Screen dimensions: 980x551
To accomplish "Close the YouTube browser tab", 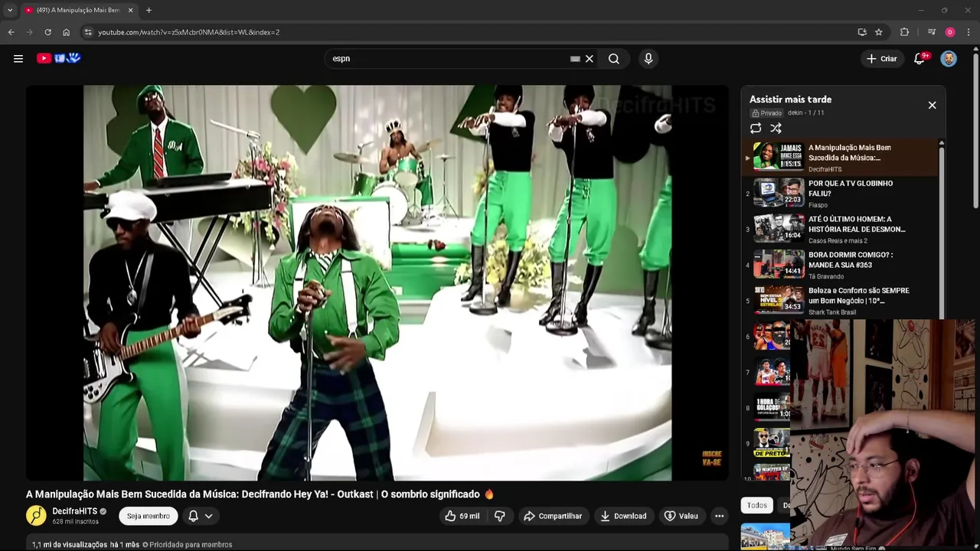I will (x=130, y=10).
